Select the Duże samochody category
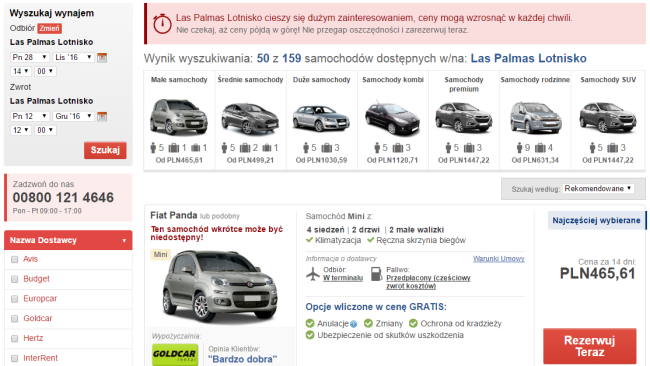This screenshot has height=366, width=650. coord(322,120)
